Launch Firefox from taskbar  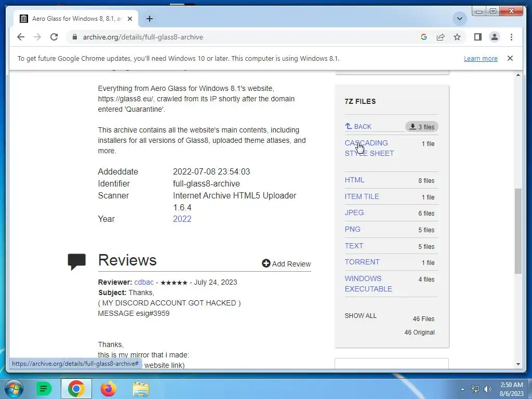(109, 389)
